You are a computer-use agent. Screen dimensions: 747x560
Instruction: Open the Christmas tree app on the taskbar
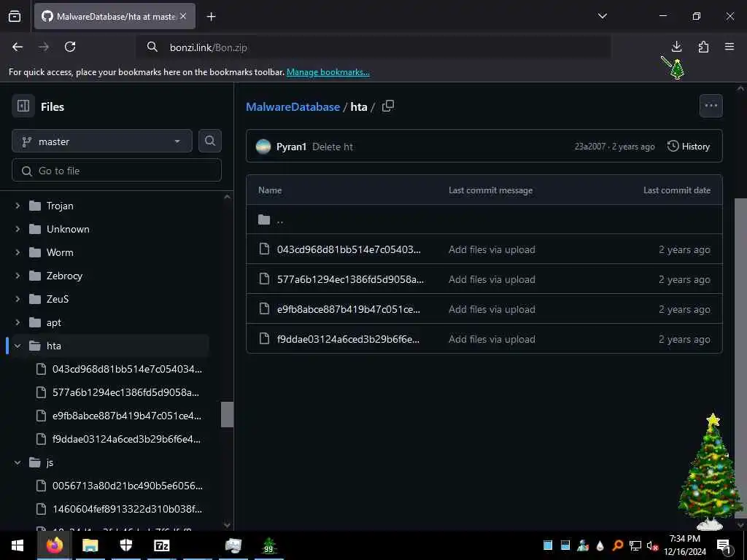point(268,545)
